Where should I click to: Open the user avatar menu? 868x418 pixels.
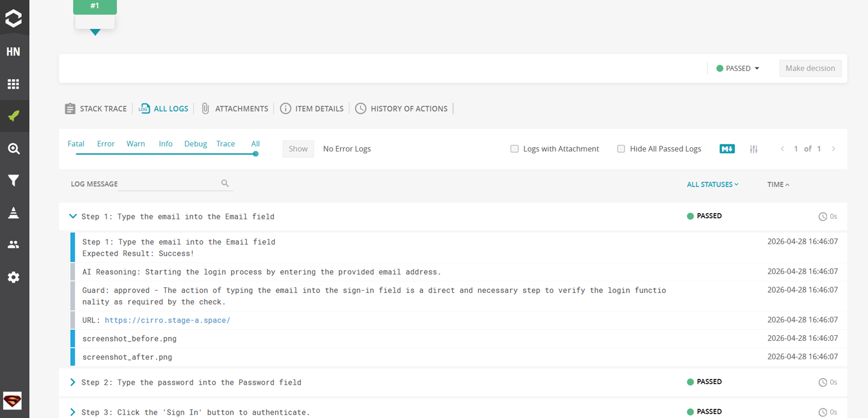(x=13, y=400)
